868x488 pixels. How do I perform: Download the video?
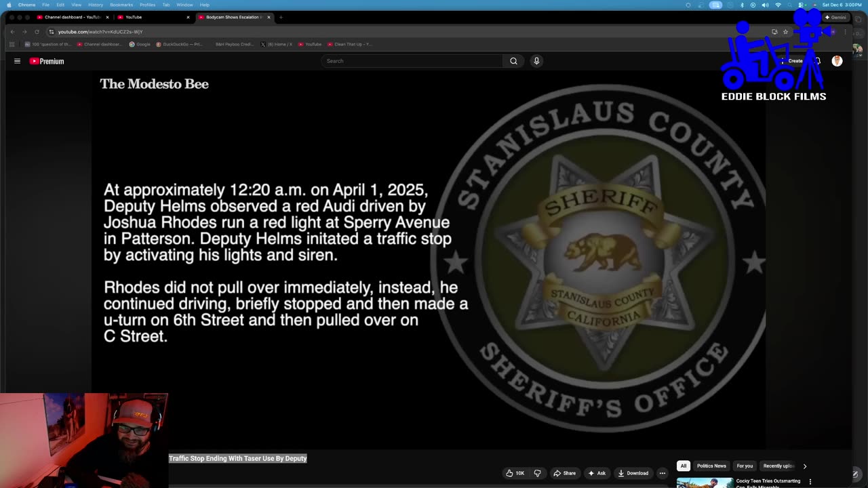[x=633, y=473]
